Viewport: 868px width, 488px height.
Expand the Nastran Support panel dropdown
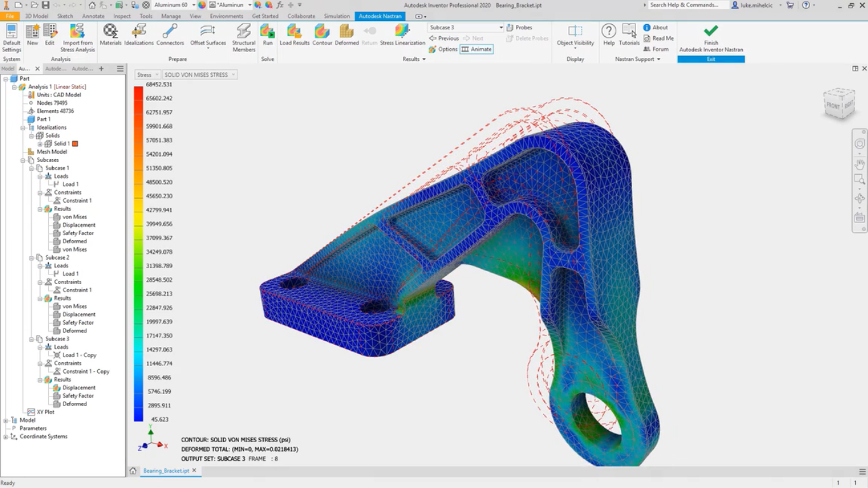pyautogui.click(x=637, y=59)
